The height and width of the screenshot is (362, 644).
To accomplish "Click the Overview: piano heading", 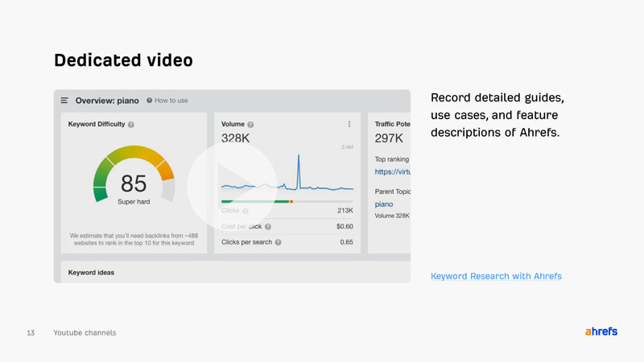I will [107, 101].
